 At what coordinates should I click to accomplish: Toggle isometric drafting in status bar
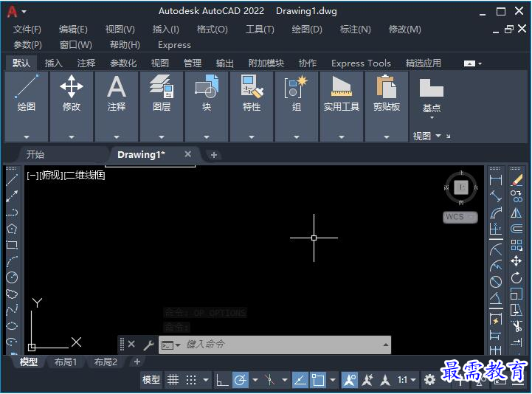click(x=270, y=380)
